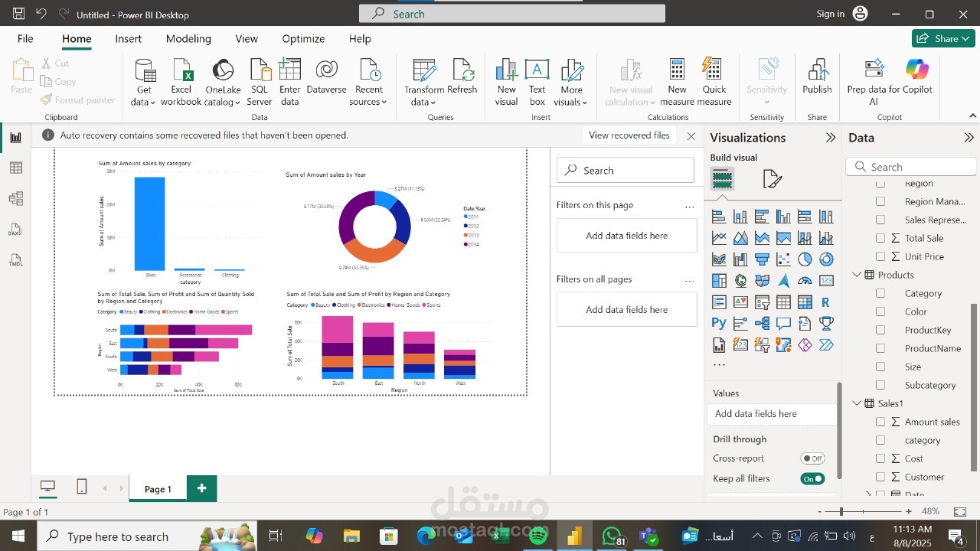Choose the R script visual

(826, 302)
